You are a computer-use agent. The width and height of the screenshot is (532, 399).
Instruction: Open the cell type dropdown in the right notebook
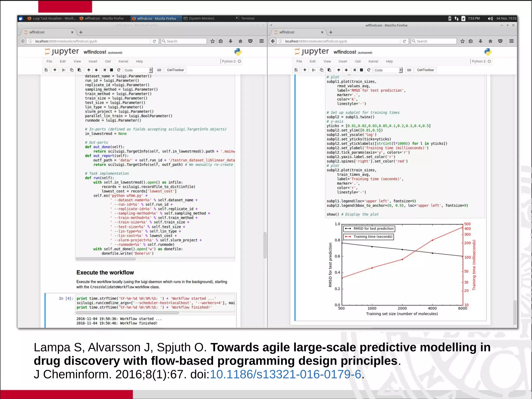pyautogui.click(x=388, y=70)
